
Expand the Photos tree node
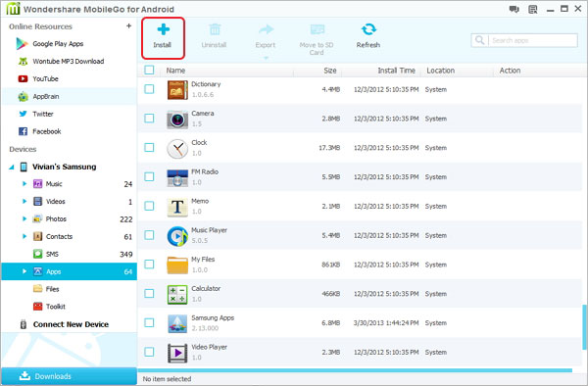click(x=24, y=218)
